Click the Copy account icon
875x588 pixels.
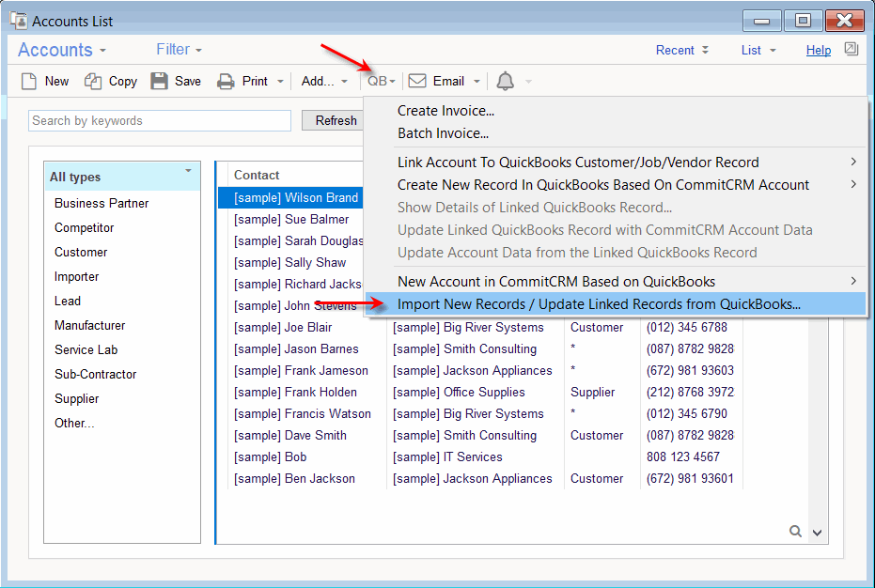click(x=93, y=82)
